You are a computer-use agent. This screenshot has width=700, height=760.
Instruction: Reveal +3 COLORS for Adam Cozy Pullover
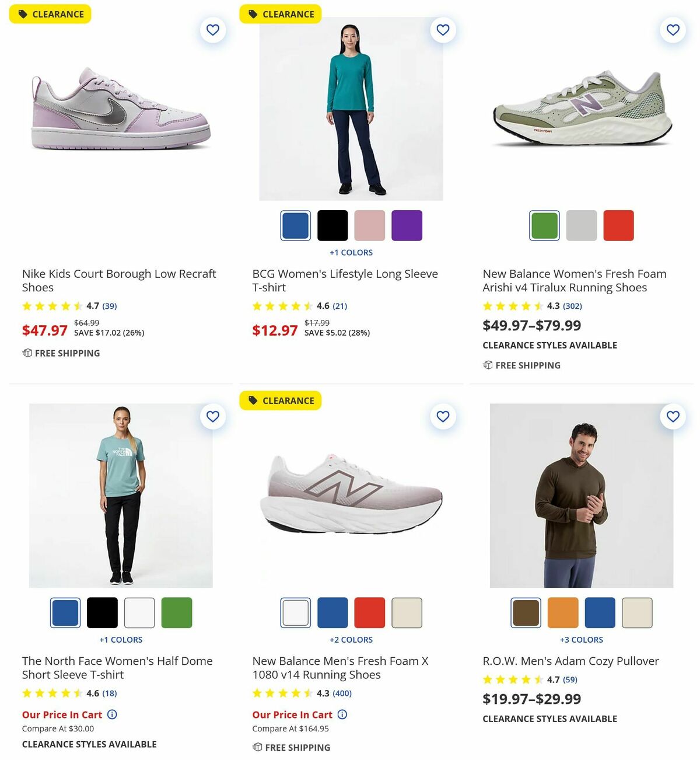pos(580,639)
